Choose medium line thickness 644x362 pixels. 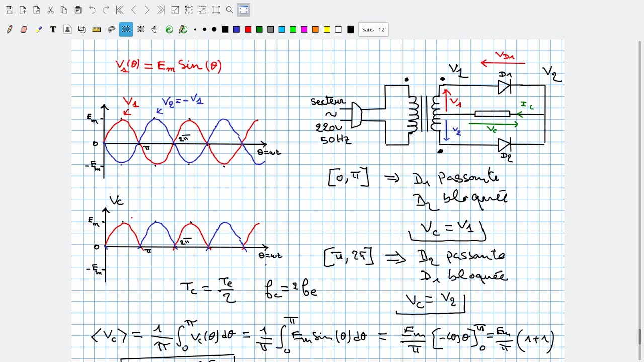click(204, 30)
